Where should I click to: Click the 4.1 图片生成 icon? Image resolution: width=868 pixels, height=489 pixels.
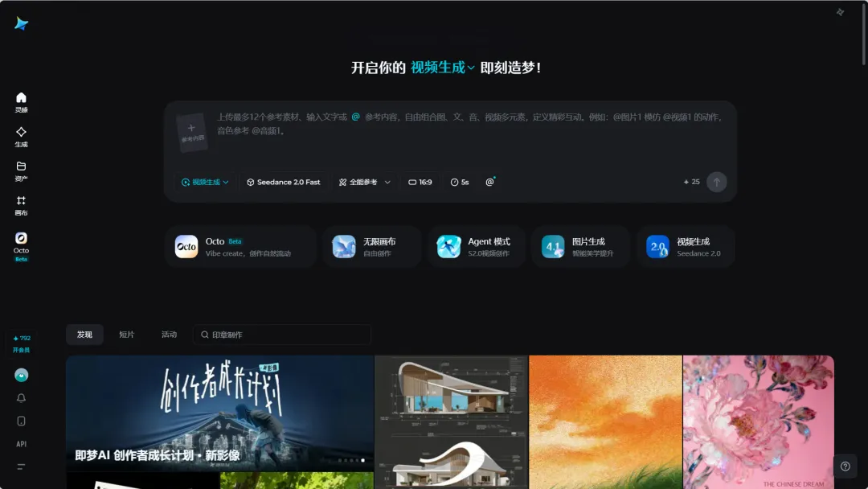553,247
